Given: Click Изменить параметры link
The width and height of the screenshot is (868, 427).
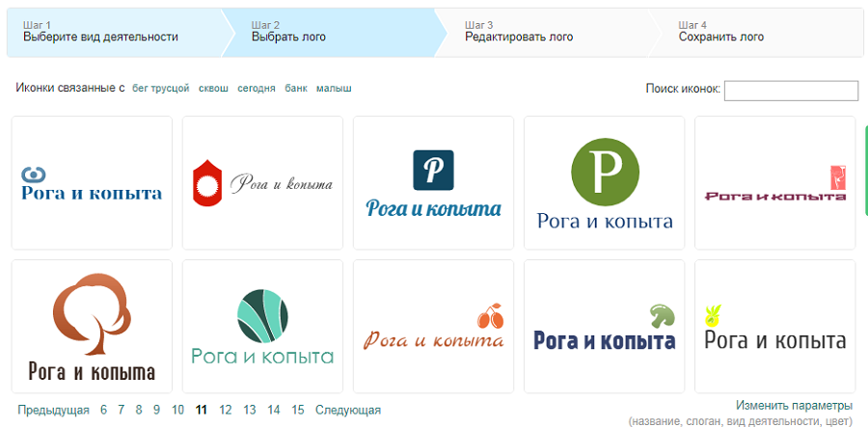Looking at the screenshot, I should tap(794, 406).
